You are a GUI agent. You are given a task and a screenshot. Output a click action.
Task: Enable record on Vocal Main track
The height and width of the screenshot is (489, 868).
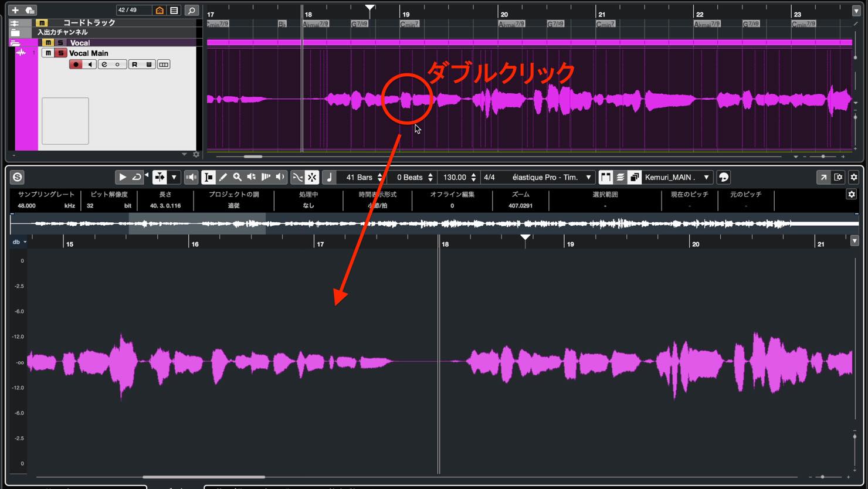pos(76,64)
